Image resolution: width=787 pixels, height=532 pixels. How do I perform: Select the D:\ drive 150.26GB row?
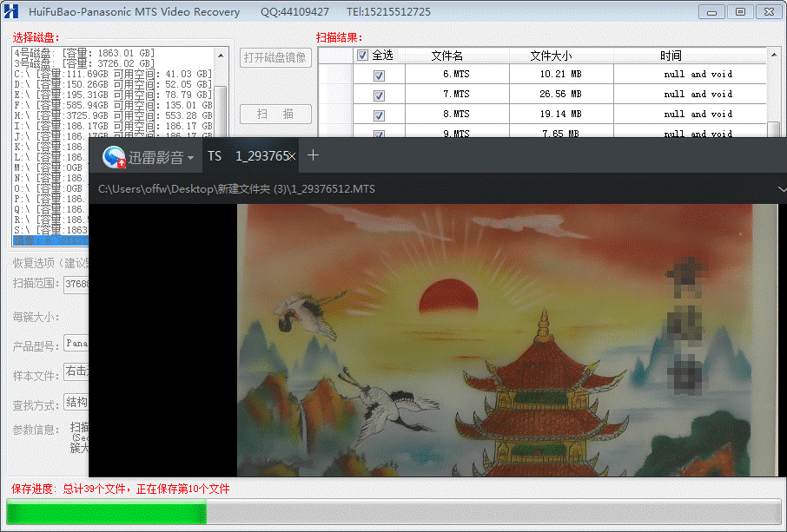click(114, 84)
